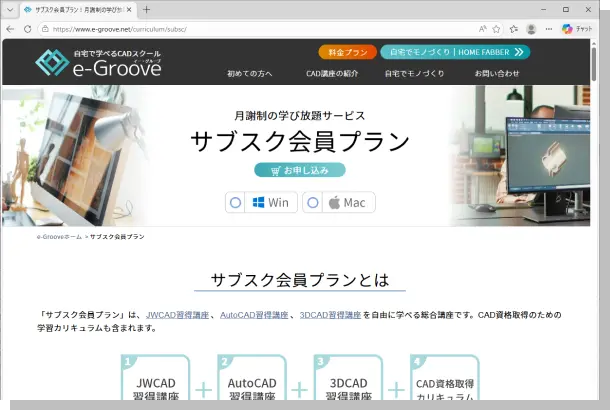The width and height of the screenshot is (610, 410).
Task: Minimize the browser window
Action: [x=543, y=10]
